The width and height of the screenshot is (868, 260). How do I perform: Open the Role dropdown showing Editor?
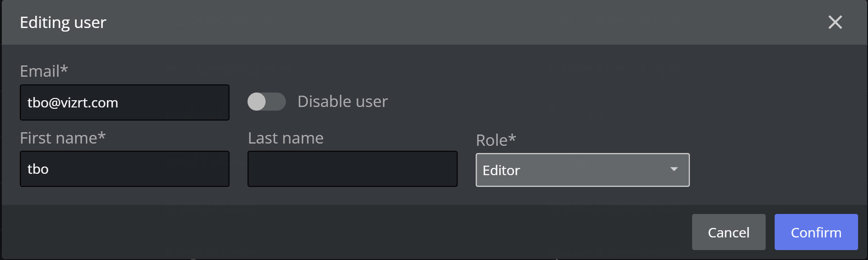[582, 170]
